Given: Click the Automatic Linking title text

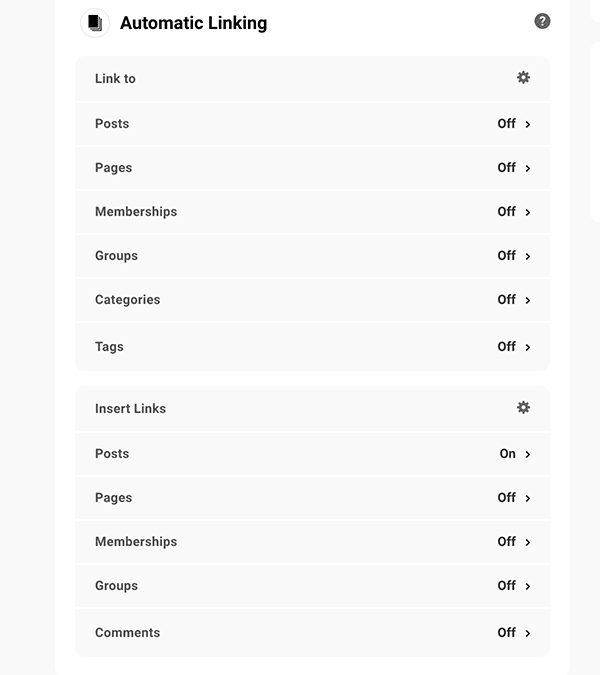Looking at the screenshot, I should pos(194,23).
